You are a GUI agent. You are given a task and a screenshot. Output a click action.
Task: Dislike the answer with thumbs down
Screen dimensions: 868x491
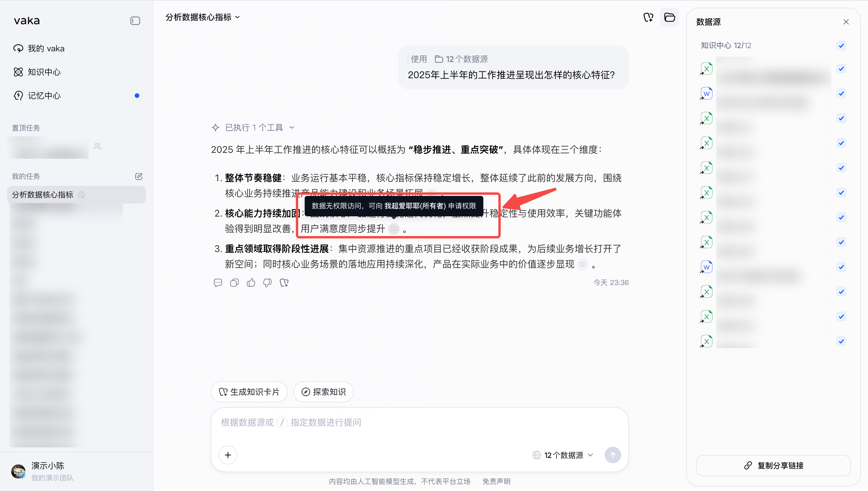pyautogui.click(x=267, y=283)
